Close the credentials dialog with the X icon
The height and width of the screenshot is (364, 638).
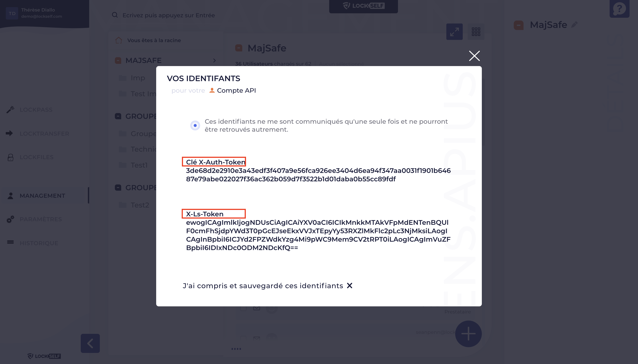(x=474, y=56)
